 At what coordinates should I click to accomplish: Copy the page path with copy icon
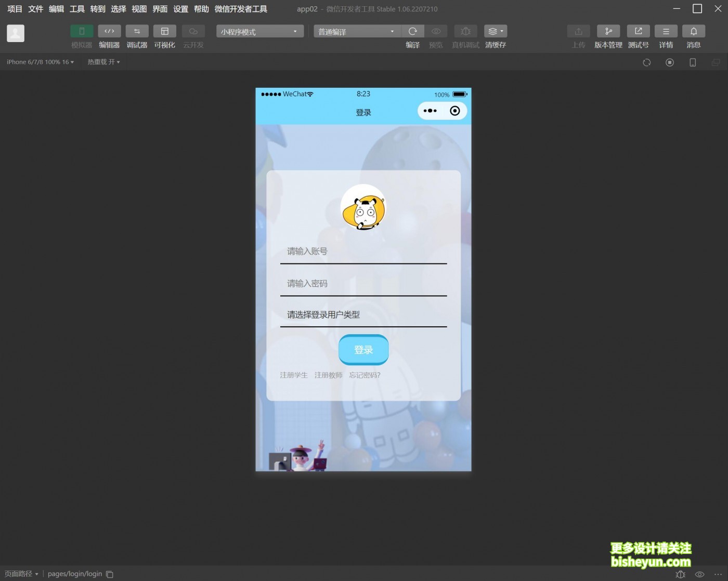(x=110, y=574)
